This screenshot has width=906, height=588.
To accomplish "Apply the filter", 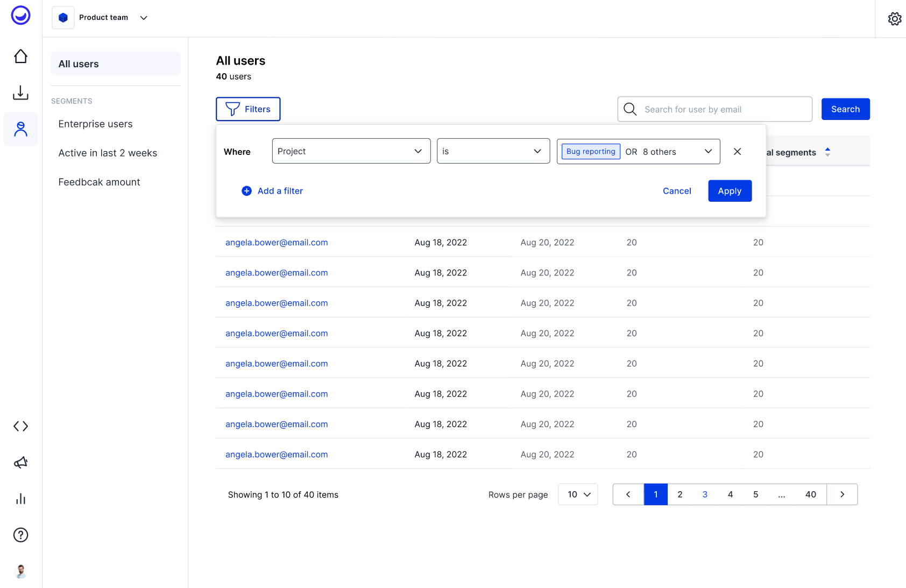I will tap(730, 191).
